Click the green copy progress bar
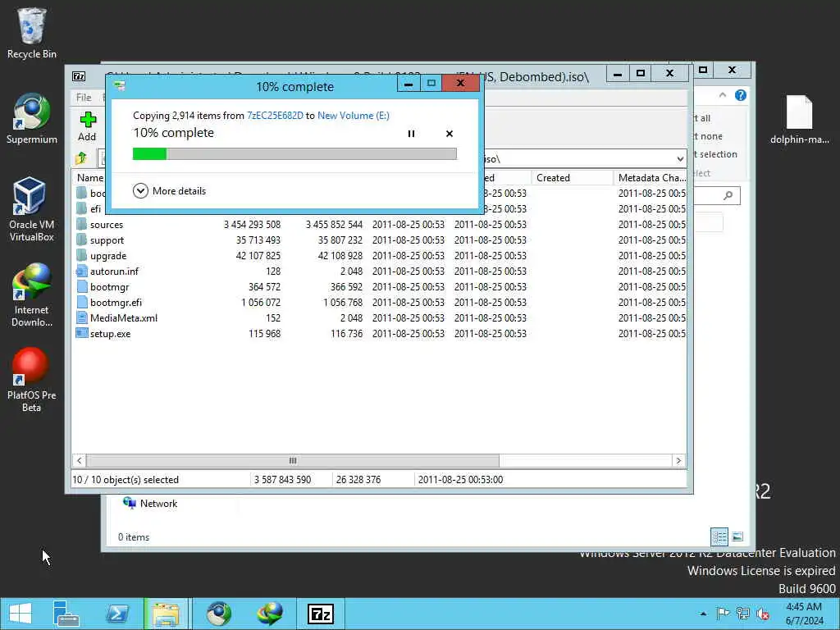The width and height of the screenshot is (840, 630). (294, 154)
